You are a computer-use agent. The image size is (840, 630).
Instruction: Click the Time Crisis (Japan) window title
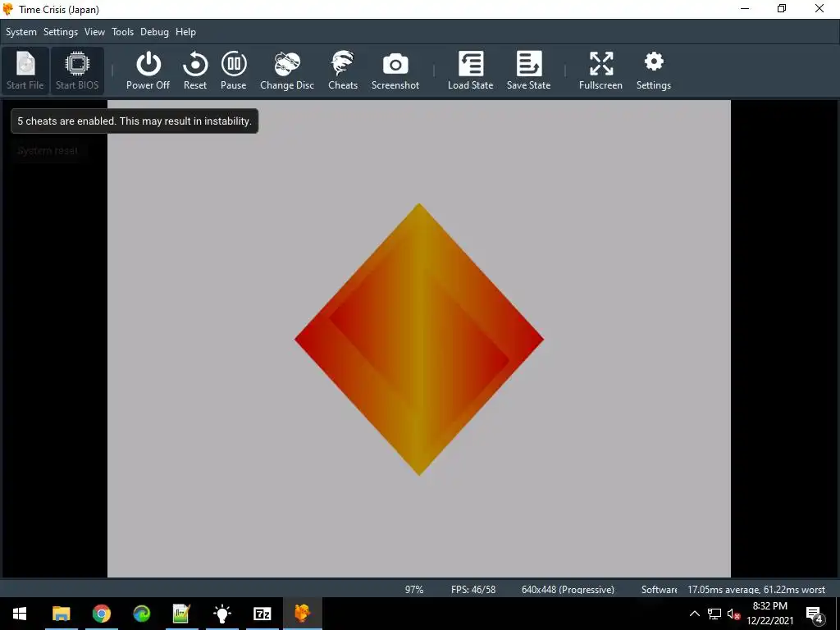click(x=59, y=10)
